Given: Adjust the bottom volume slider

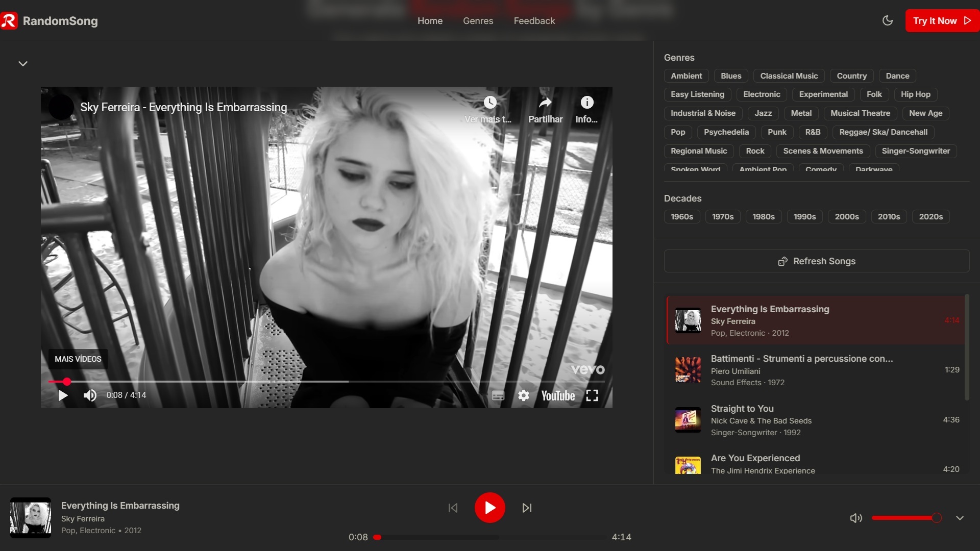Looking at the screenshot, I should [906, 518].
